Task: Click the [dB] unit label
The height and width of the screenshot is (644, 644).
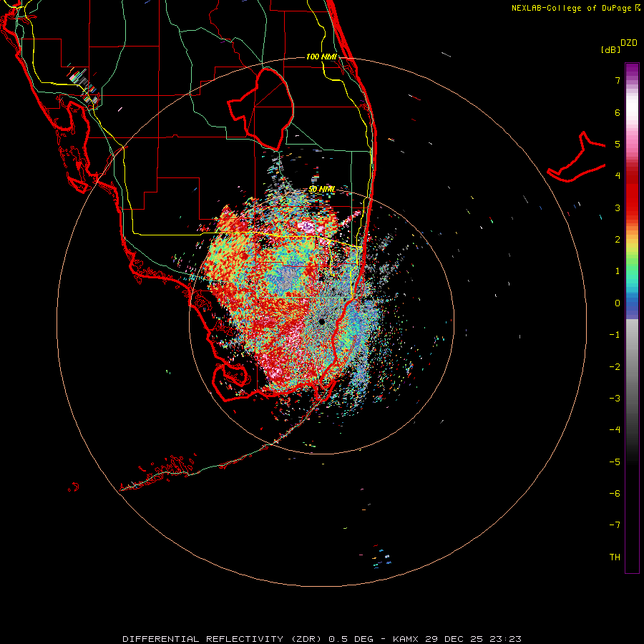Action: 610,49
